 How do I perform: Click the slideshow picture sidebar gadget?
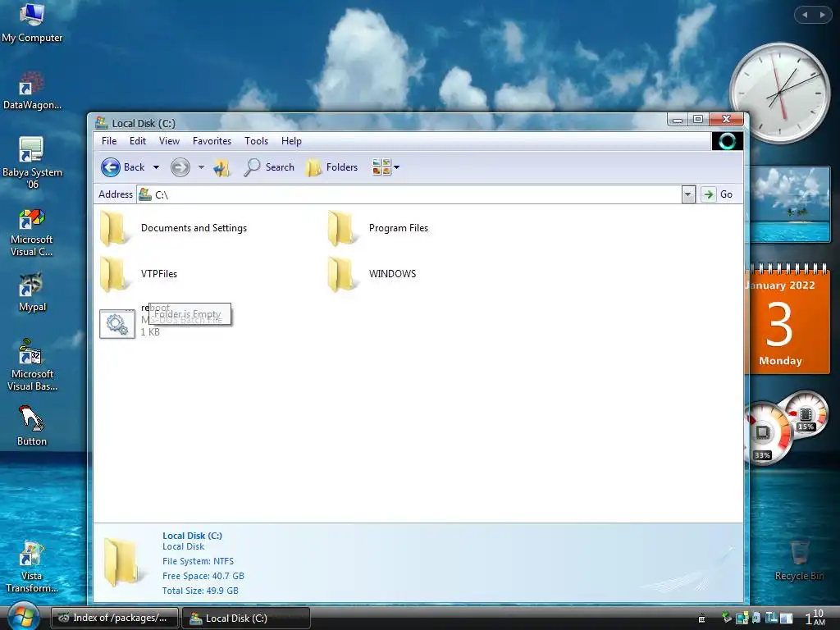791,204
